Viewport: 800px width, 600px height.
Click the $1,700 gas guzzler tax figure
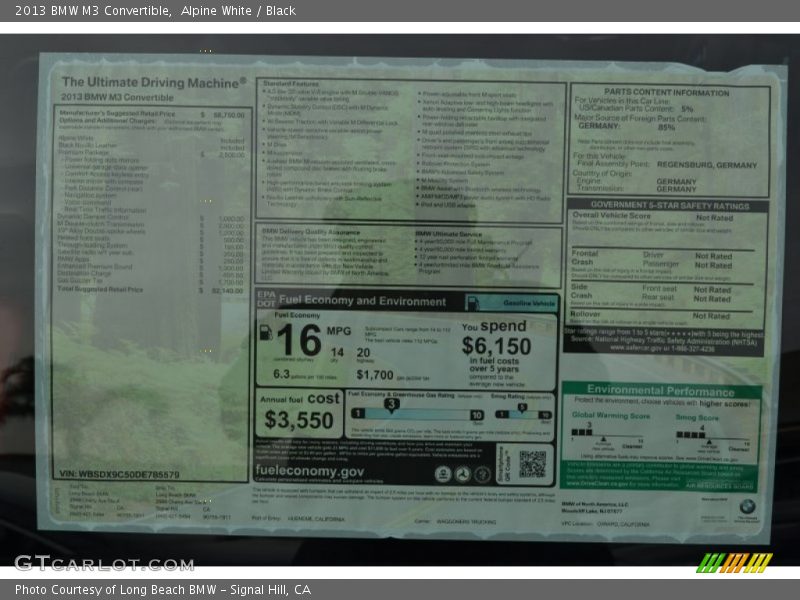point(374,375)
